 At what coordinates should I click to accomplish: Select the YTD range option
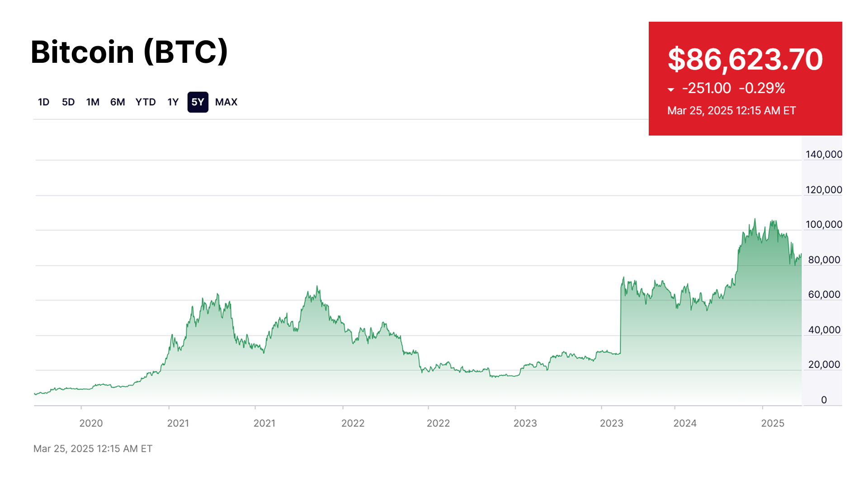(x=146, y=102)
